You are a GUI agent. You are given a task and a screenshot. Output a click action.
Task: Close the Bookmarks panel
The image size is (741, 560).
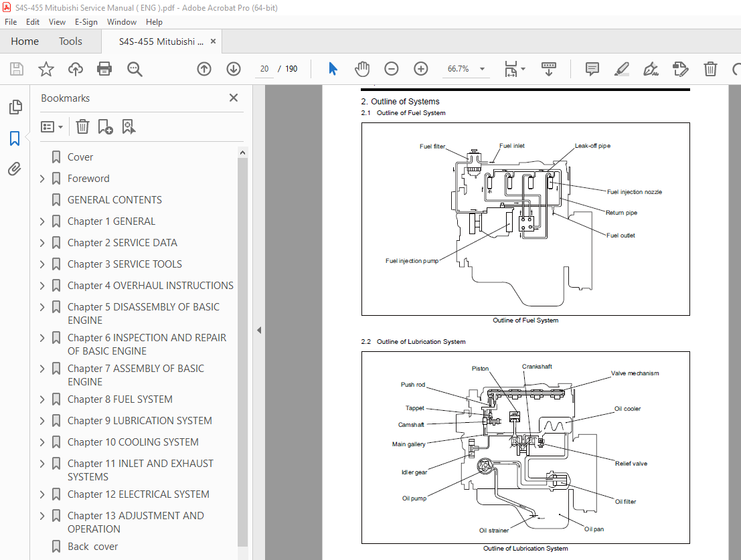tap(234, 98)
